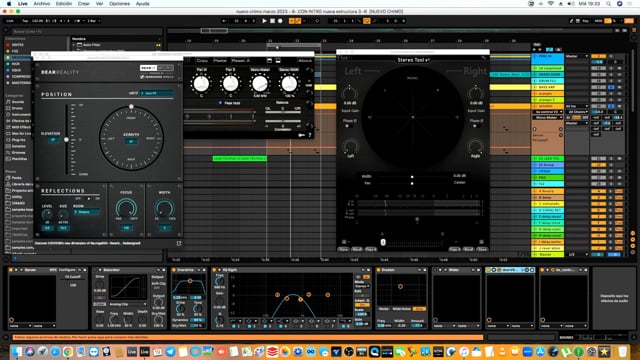640x360 pixels.
Task: Arm the transport Record button
Action: pyautogui.click(x=280, y=21)
